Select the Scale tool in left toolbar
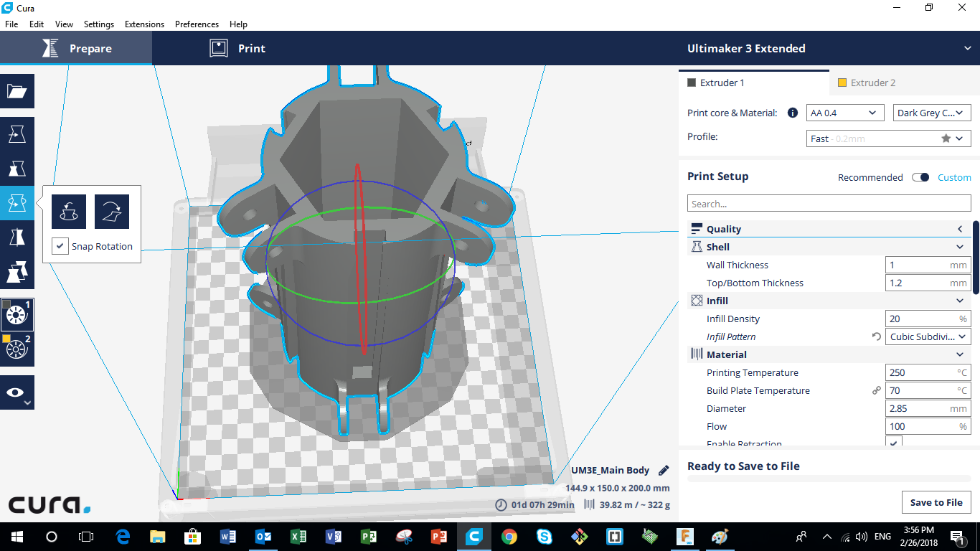The image size is (980, 551). click(x=17, y=169)
